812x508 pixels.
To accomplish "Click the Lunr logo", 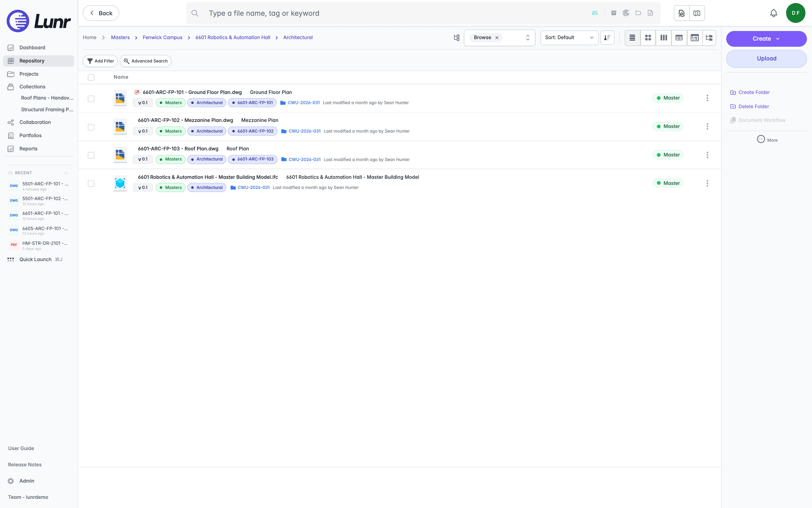I will [x=39, y=21].
